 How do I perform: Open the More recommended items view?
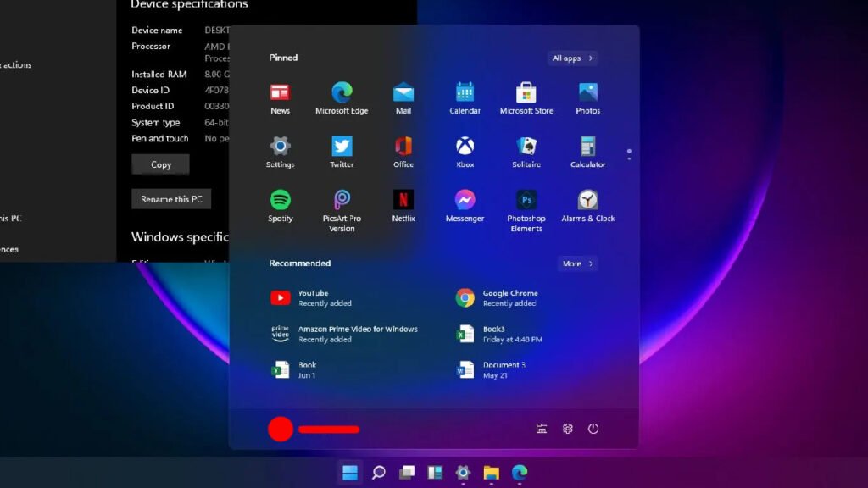tap(576, 263)
